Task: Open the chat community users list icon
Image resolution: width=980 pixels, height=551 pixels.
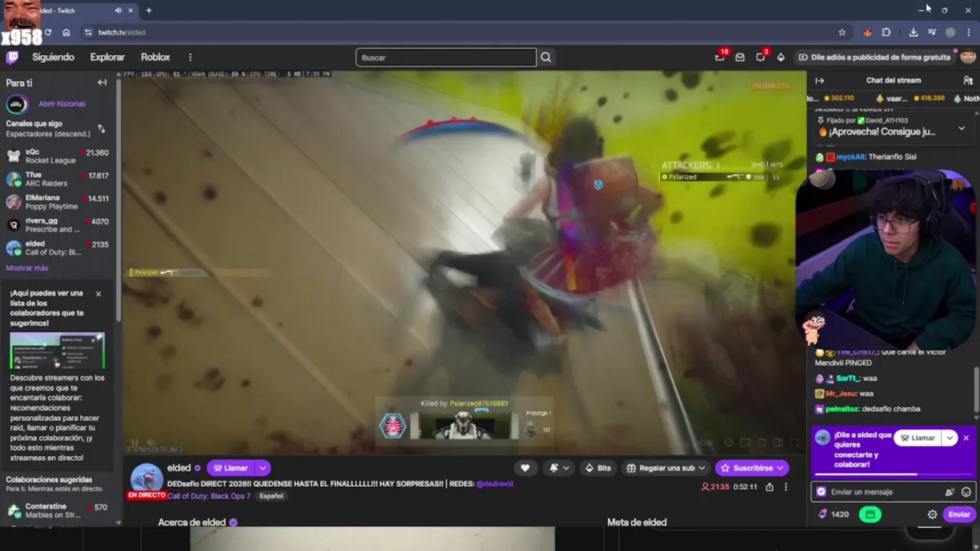Action: pos(968,80)
